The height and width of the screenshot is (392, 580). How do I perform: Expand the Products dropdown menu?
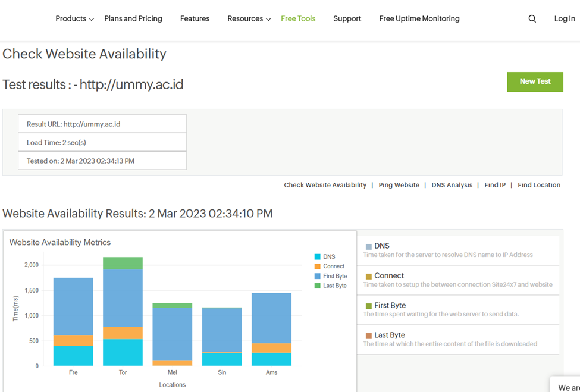(x=74, y=19)
